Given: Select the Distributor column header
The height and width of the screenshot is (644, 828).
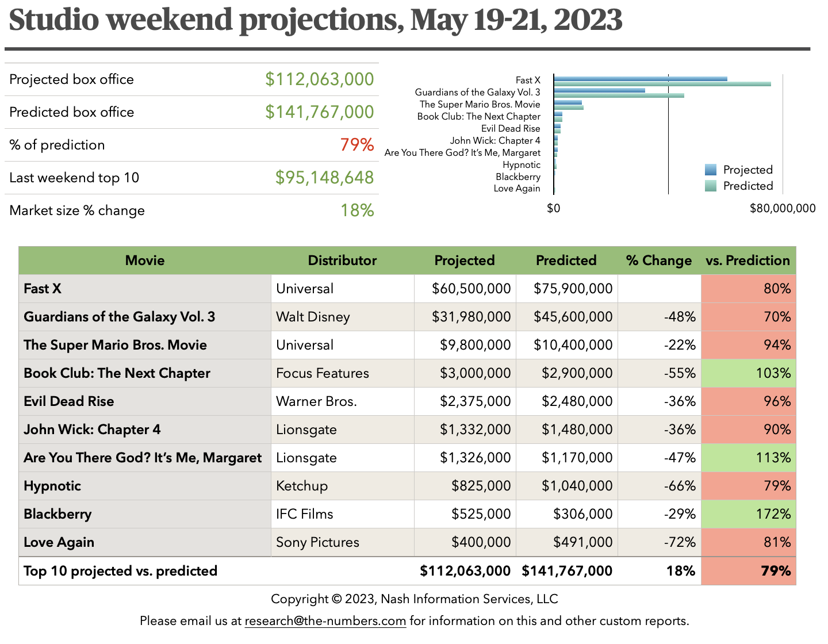Looking at the screenshot, I should point(342,260).
